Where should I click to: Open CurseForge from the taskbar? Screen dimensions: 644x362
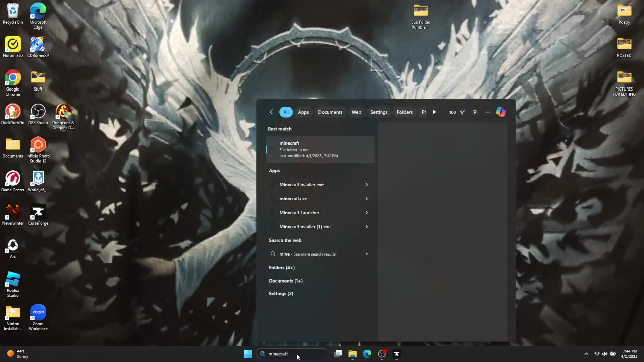pos(396,354)
